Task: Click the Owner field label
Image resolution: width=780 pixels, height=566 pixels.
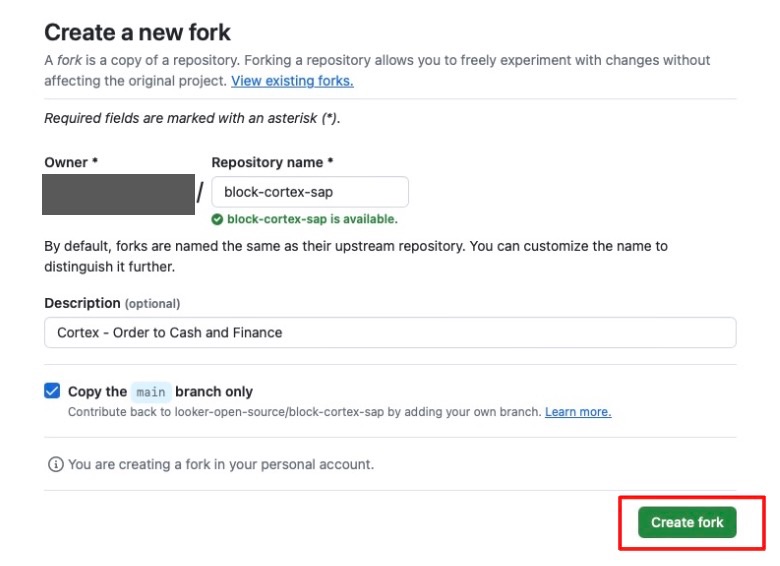Action: [x=71, y=162]
